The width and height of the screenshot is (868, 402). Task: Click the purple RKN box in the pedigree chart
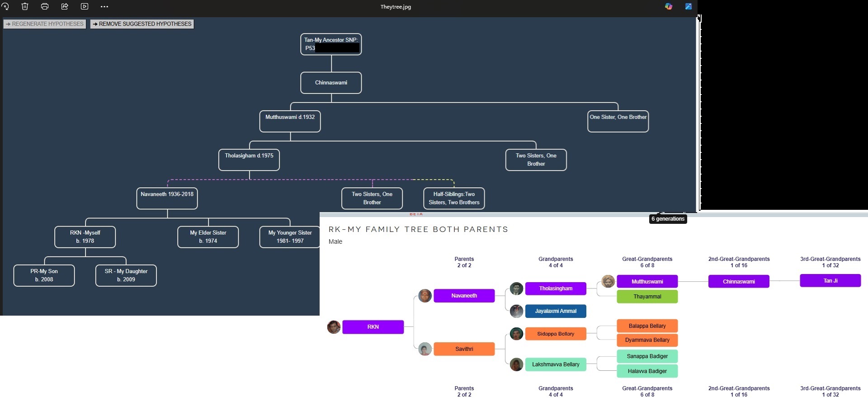(373, 327)
